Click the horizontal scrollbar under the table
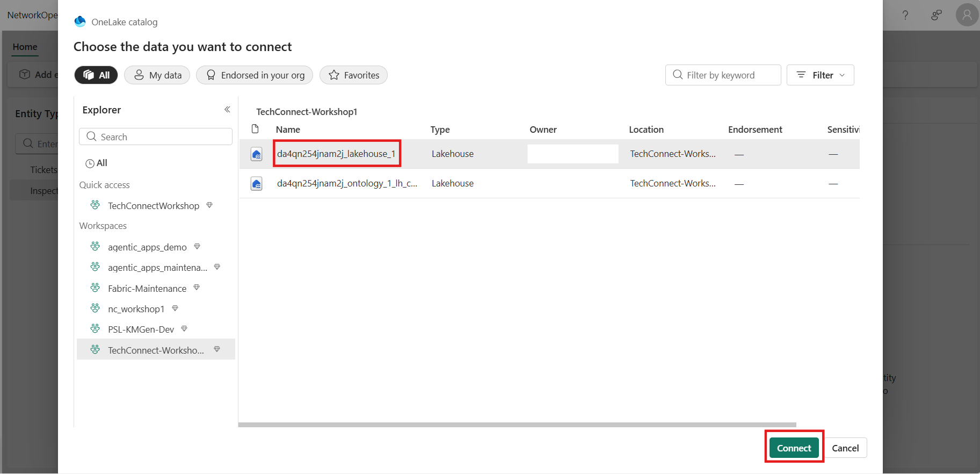980x474 pixels. pyautogui.click(x=517, y=425)
